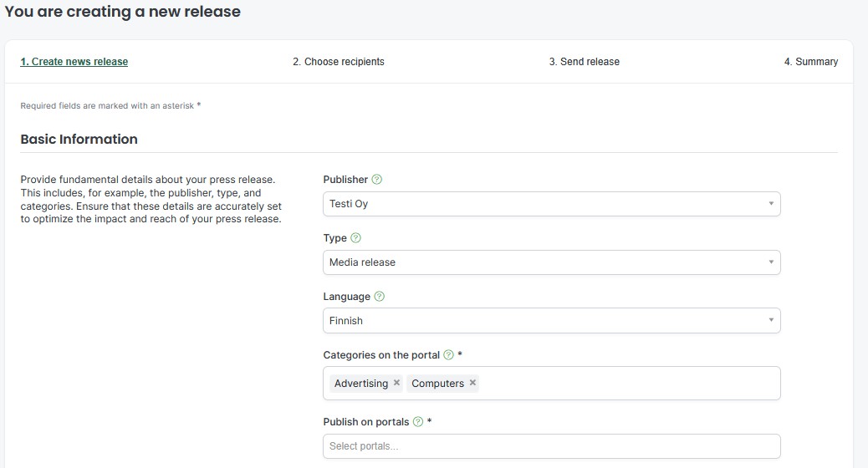Select the Computers tag label
This screenshot has height=468, width=868.
coord(437,384)
